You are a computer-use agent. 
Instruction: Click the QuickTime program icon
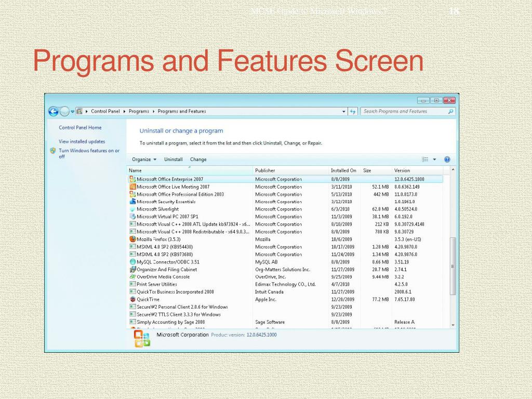(132, 299)
